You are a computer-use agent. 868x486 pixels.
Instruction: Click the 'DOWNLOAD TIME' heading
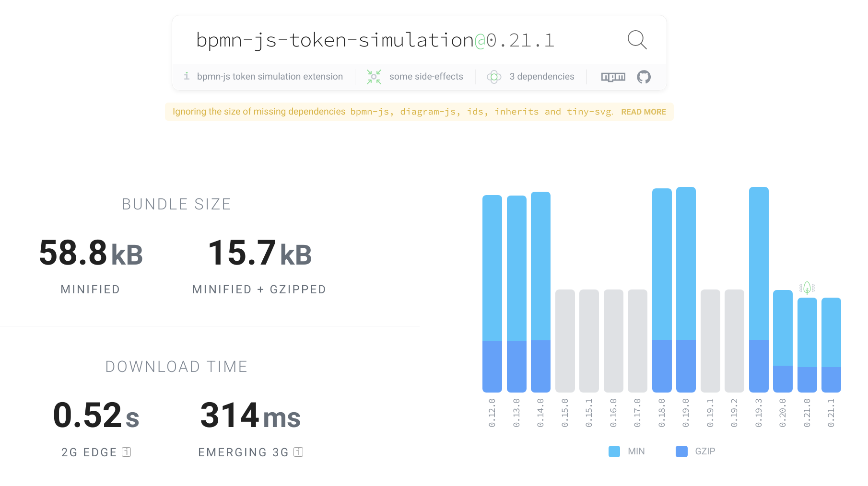click(176, 367)
